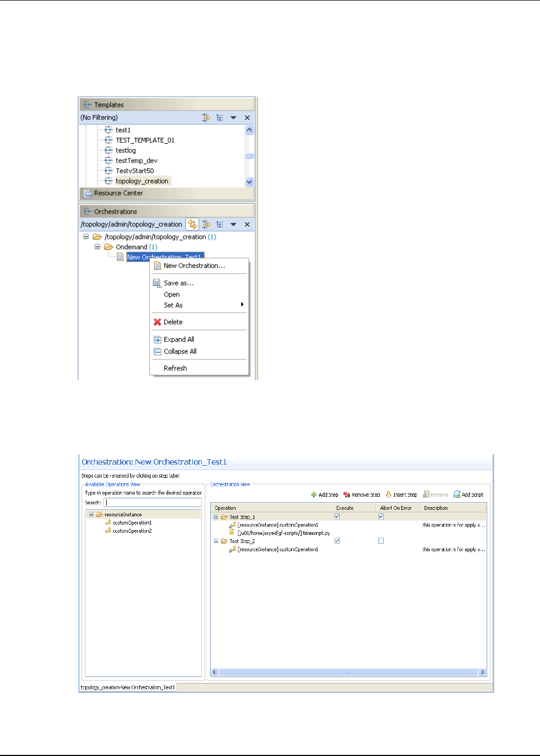Click the test1 template icon
This screenshot has height=756, width=540.
tap(109, 130)
